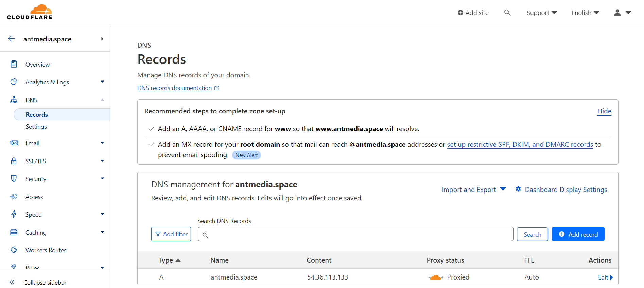Hide the recommended steps panel

click(x=604, y=111)
